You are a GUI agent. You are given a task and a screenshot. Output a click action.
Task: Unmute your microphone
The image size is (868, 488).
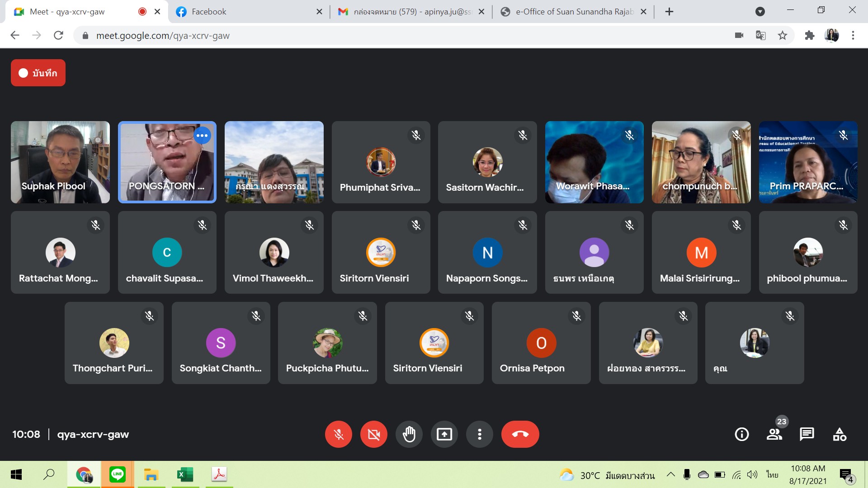(338, 434)
